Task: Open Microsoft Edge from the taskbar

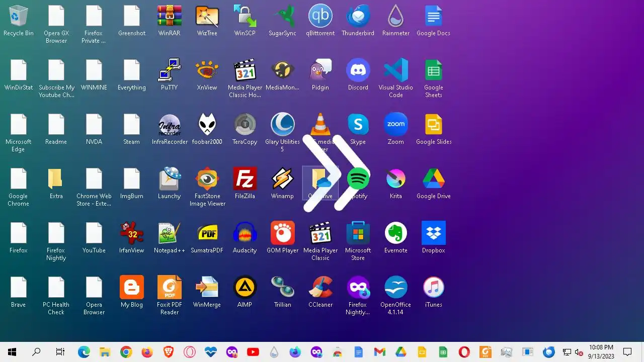Action: 84,352
